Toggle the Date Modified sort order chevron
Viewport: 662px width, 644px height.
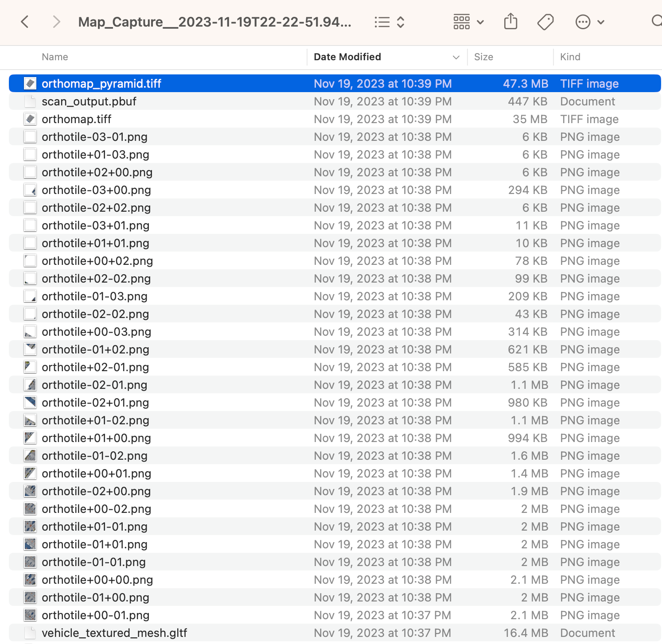pyautogui.click(x=456, y=57)
